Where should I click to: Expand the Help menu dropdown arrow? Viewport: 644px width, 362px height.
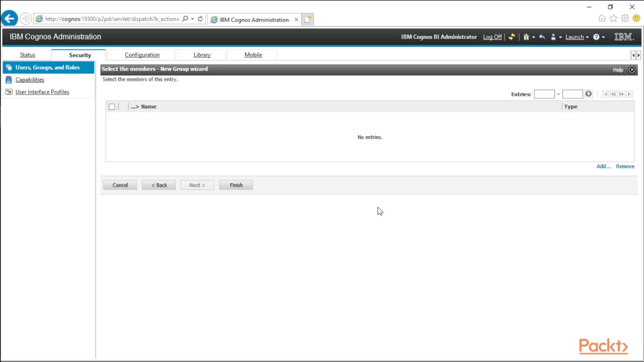click(x=603, y=37)
